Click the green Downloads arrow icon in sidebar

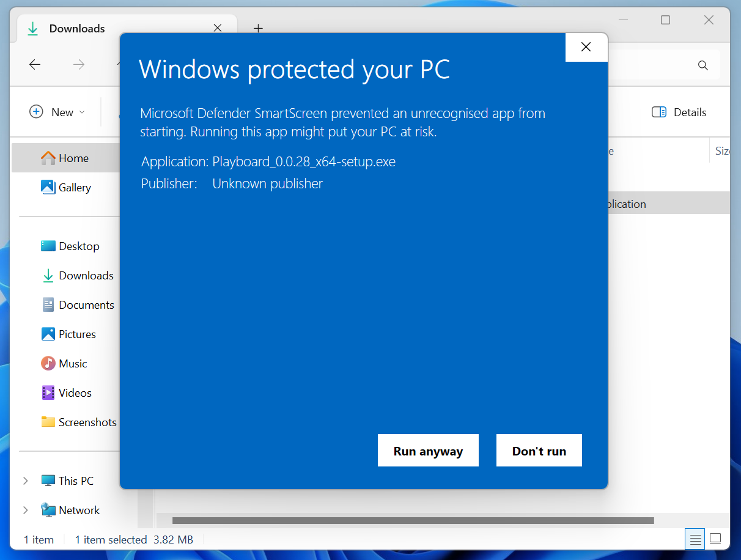tap(48, 276)
